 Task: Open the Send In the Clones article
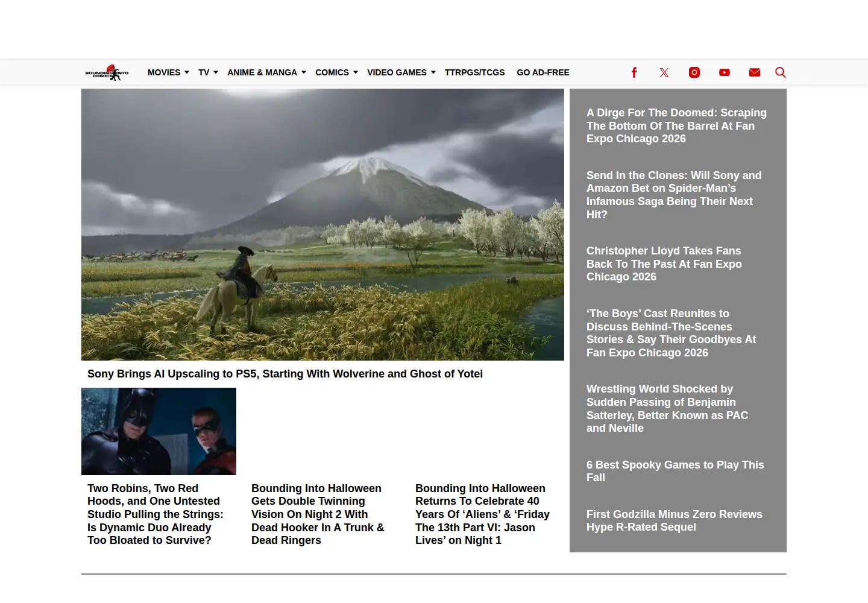pos(674,195)
